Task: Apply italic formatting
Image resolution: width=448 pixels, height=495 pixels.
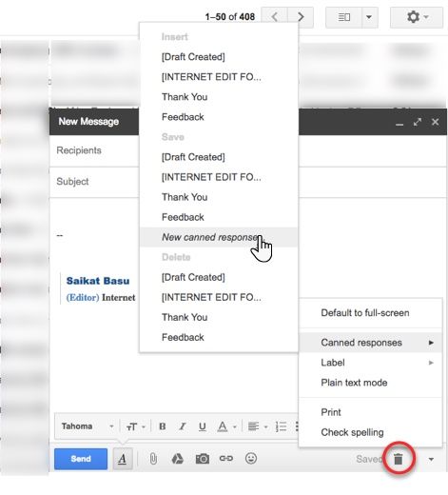Action: [183, 426]
